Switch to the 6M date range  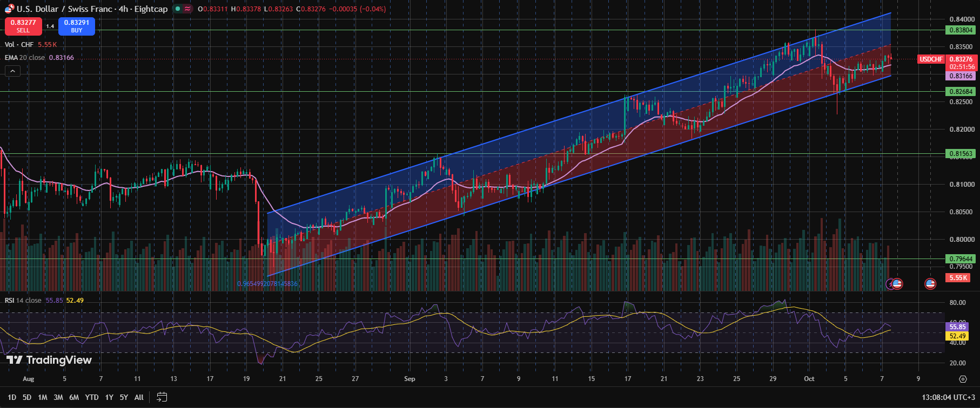tap(74, 397)
